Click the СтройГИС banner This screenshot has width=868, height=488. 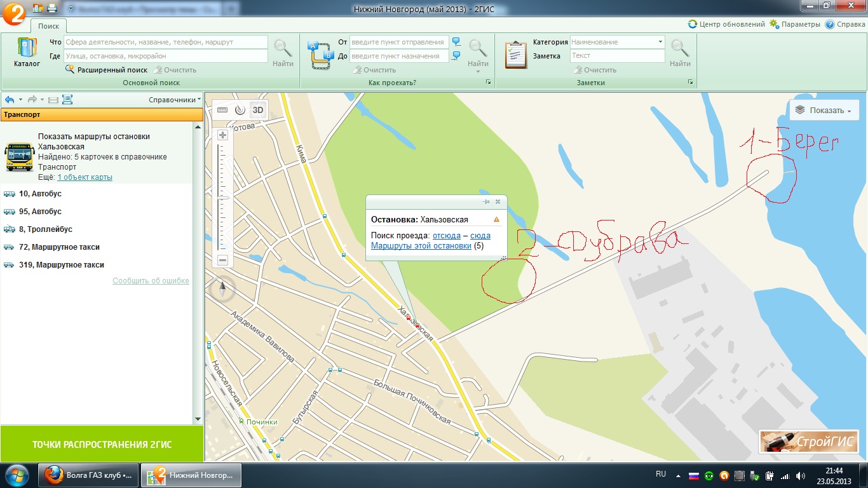(x=809, y=441)
